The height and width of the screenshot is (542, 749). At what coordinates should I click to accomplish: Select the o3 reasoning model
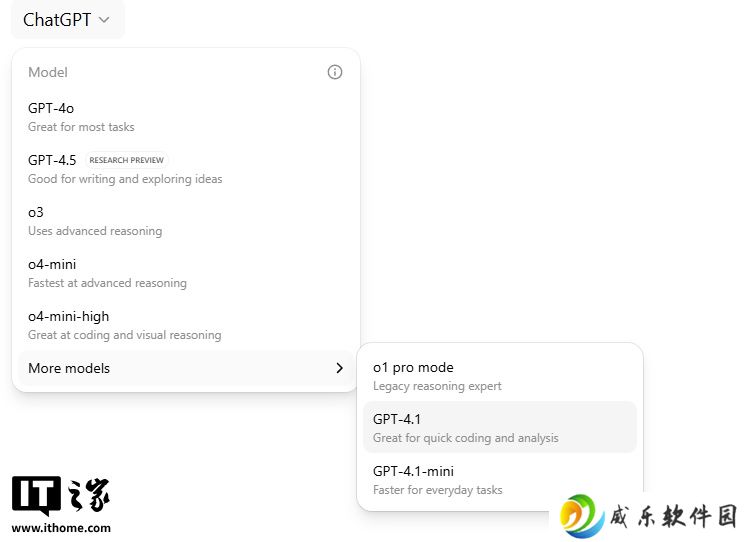(x=185, y=221)
